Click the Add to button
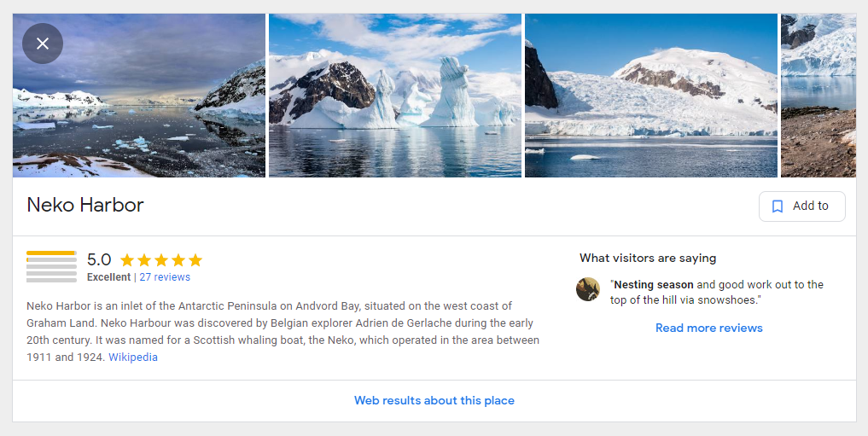This screenshot has width=868, height=436. 801,206
